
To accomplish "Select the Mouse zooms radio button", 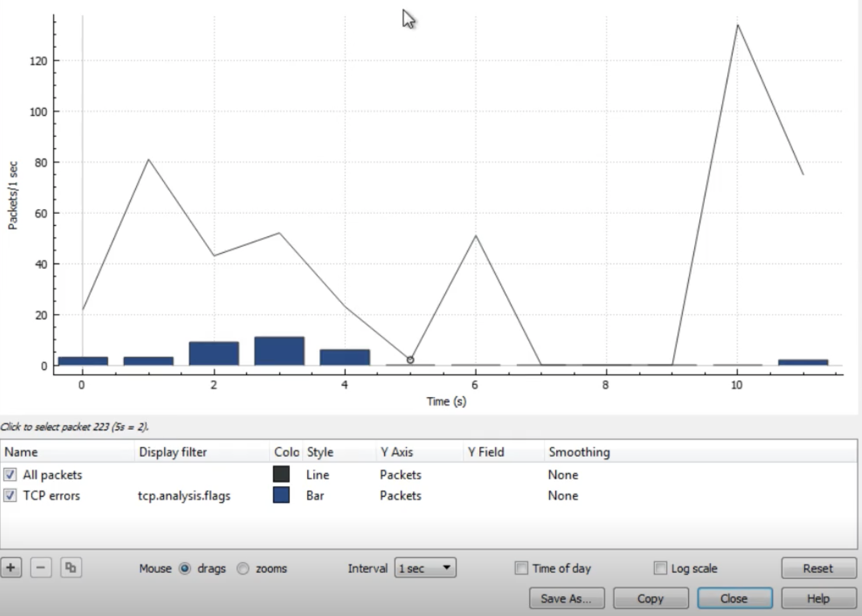I will coord(243,568).
